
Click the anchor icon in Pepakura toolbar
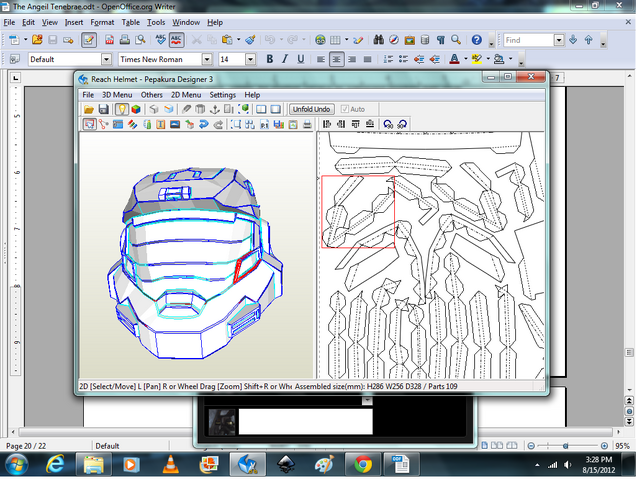214,109
